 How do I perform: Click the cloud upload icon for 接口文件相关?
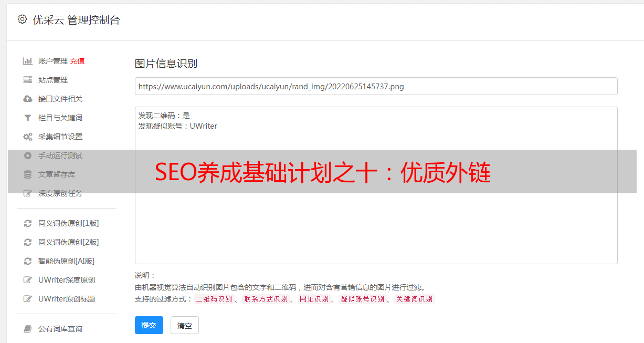pyautogui.click(x=28, y=99)
